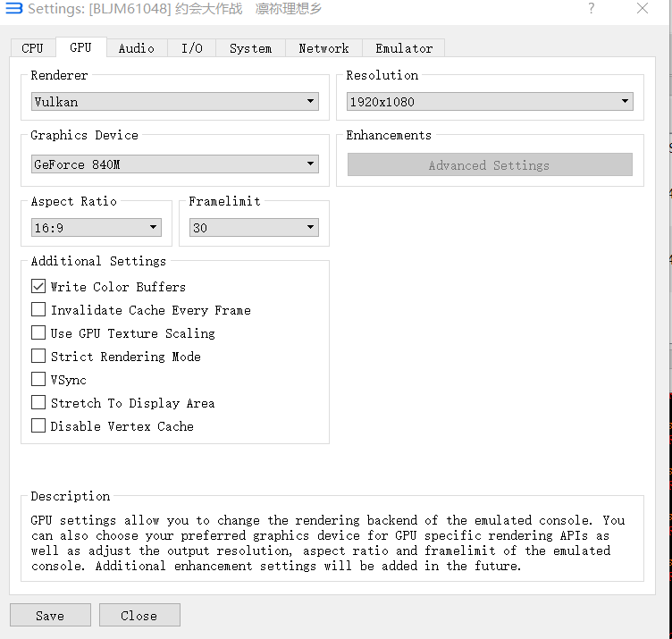This screenshot has height=639, width=672.
Task: Go to the System tab
Action: point(250,48)
